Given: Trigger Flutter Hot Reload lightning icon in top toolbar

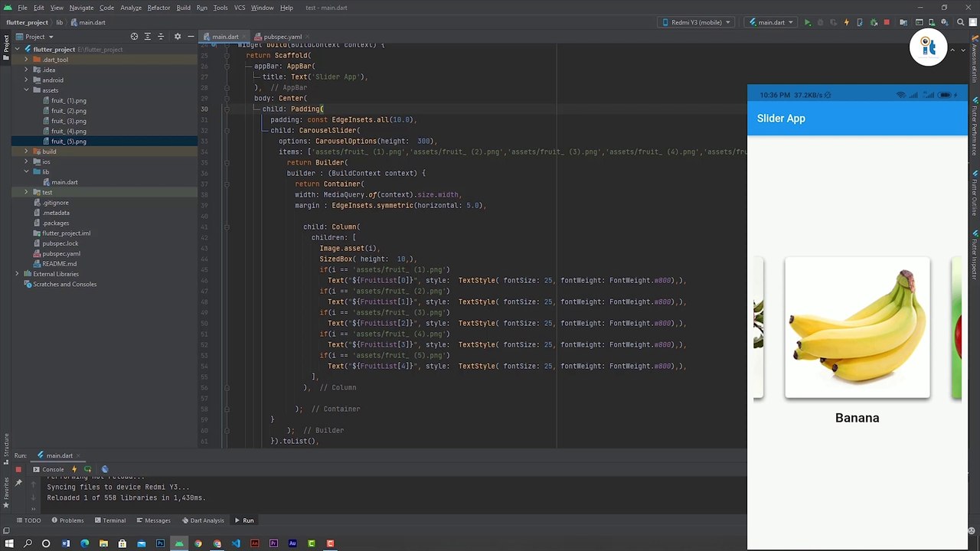Looking at the screenshot, I should [x=846, y=22].
